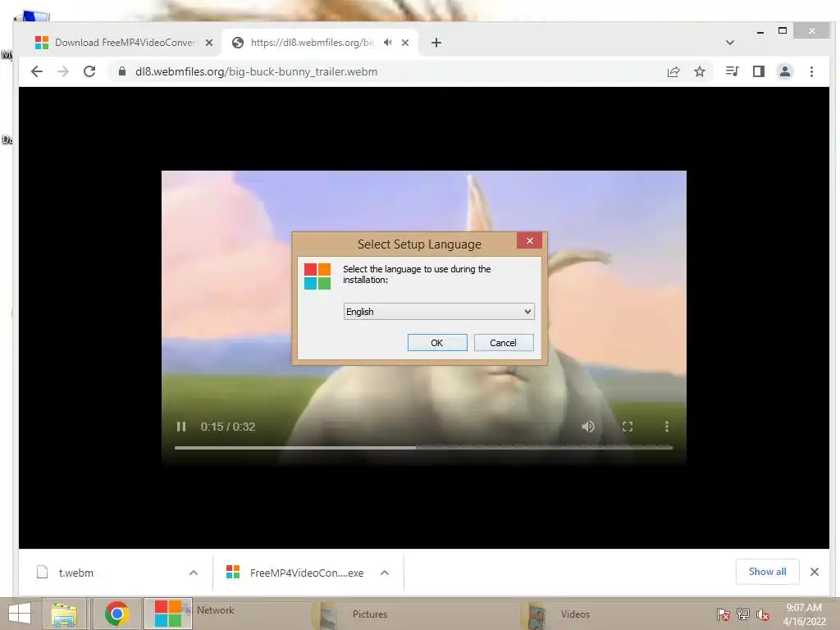The image size is (840, 630).
Task: Open the Windows Start button
Action: pos(20,614)
